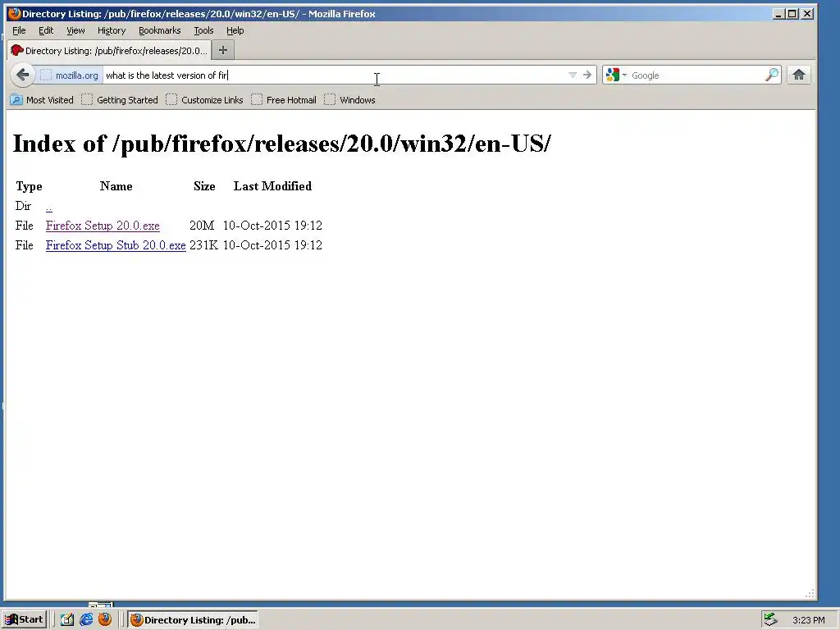Screen dimensions: 840x630
Task: Download Firefox Setup Stub 20.0.exe link
Action: pos(116,245)
